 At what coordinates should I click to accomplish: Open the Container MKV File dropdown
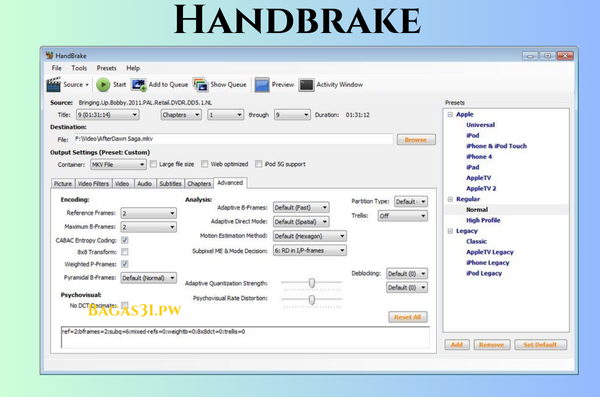pos(118,165)
